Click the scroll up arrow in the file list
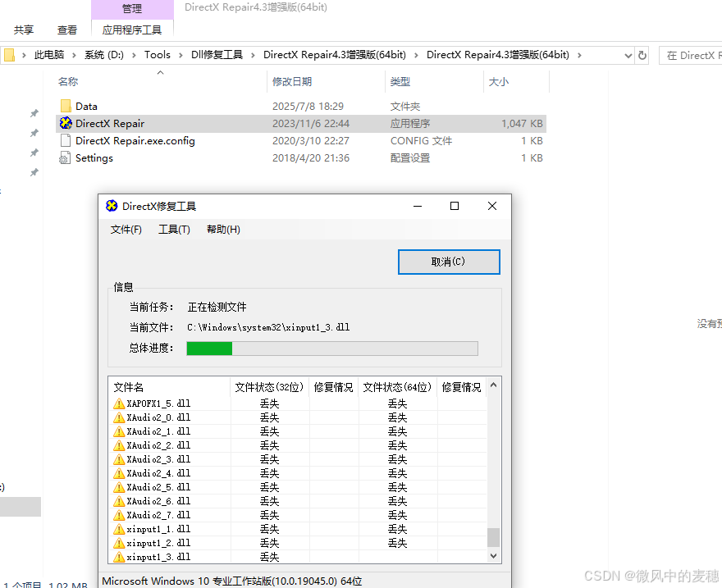 click(x=494, y=385)
